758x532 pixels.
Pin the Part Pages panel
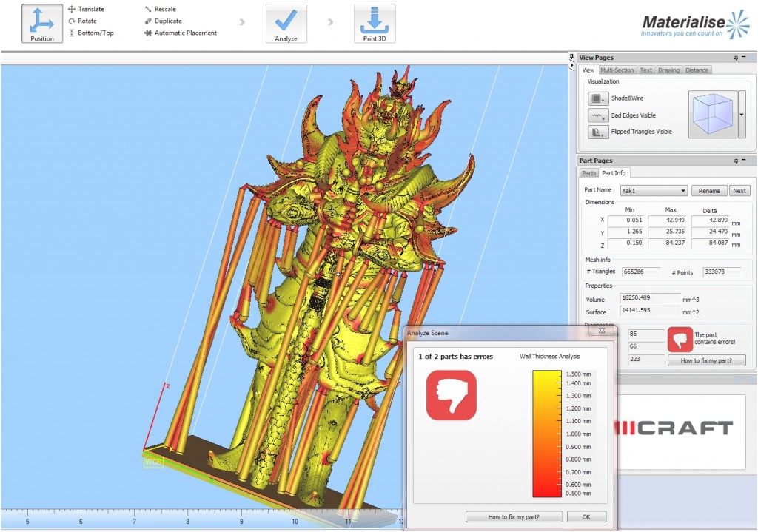click(x=737, y=161)
